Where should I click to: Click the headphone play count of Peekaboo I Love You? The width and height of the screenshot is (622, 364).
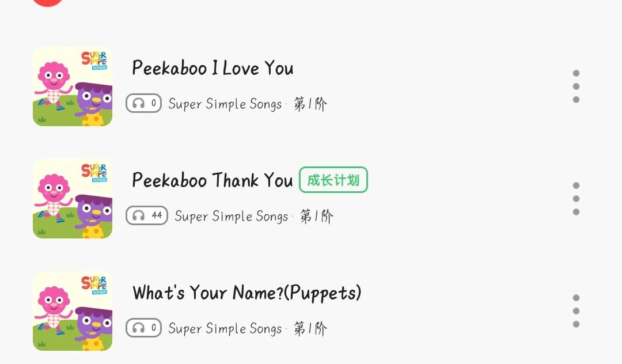[143, 104]
